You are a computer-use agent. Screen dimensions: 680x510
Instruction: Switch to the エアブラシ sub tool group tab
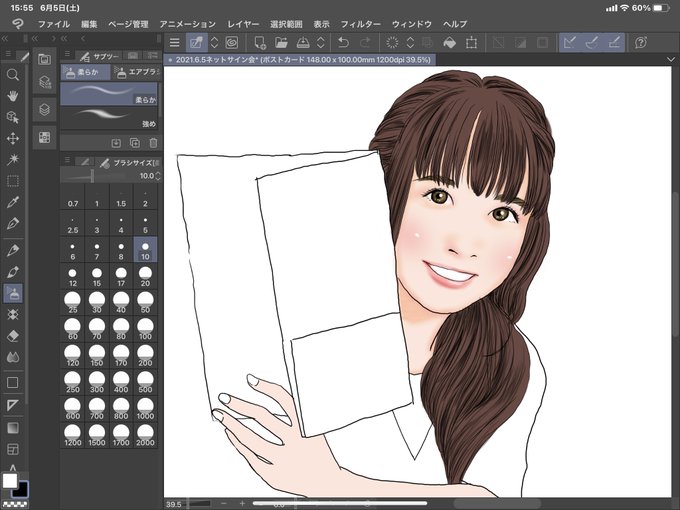pyautogui.click(x=137, y=72)
